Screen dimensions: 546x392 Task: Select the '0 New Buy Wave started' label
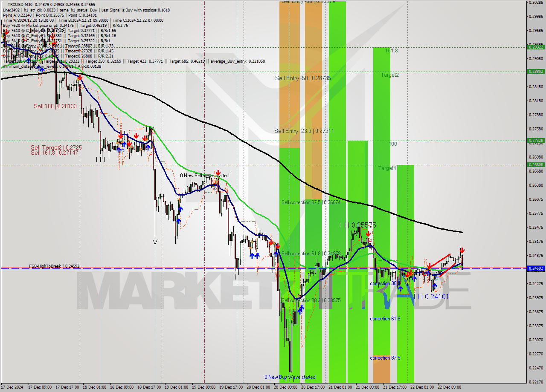(x=290, y=377)
